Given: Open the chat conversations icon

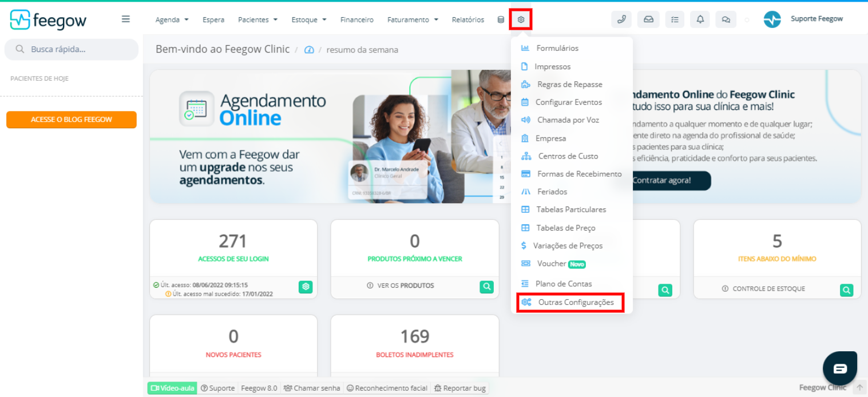Looking at the screenshot, I should [726, 19].
